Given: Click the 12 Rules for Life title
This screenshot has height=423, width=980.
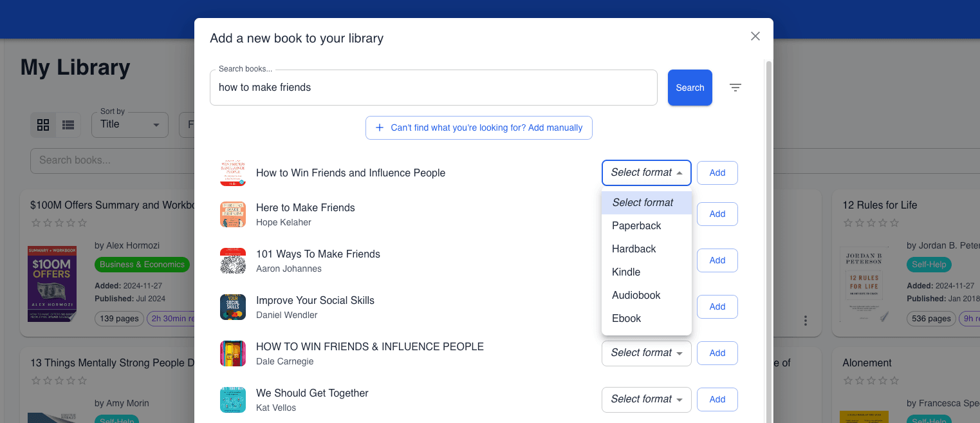Looking at the screenshot, I should (x=880, y=205).
